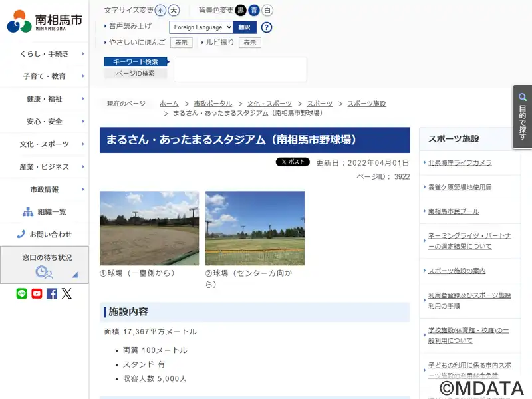
Task: Expand the くらし・手続き menu
Action: pyautogui.click(x=45, y=54)
